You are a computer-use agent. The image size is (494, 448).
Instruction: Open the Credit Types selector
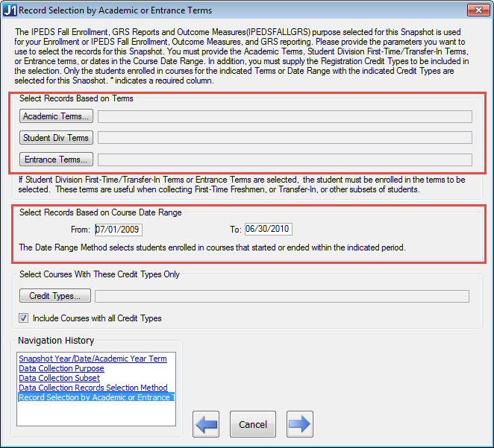(55, 296)
